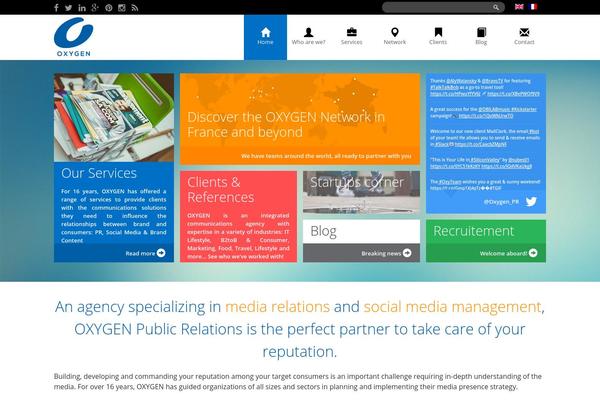Viewport: 600px width, 400px height.
Task: Open the @Oxygen_PR Twitter handle
Action: 501,202
